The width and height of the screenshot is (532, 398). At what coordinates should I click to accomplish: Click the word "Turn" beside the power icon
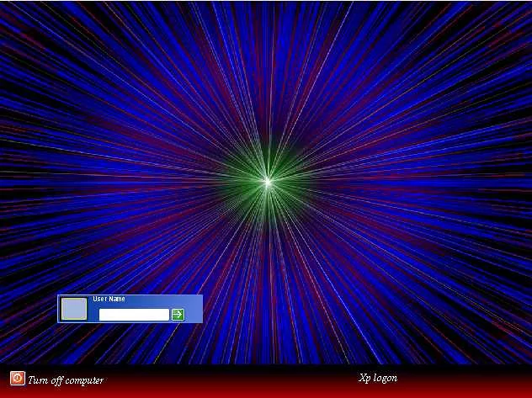tap(39, 380)
